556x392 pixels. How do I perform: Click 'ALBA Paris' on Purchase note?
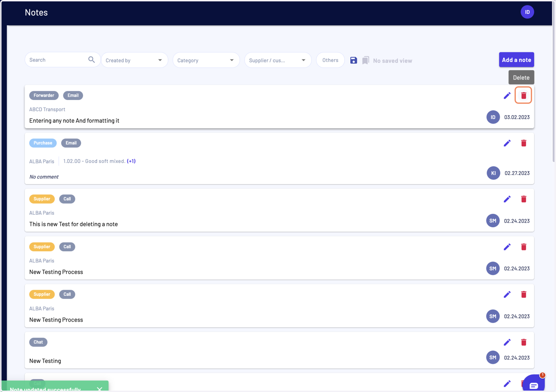pyautogui.click(x=42, y=161)
